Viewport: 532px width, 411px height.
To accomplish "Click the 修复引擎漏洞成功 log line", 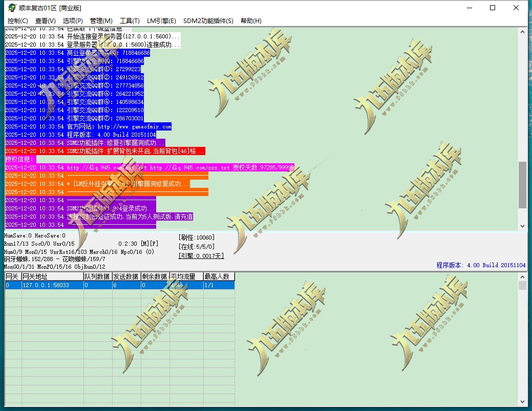I will tap(85, 143).
